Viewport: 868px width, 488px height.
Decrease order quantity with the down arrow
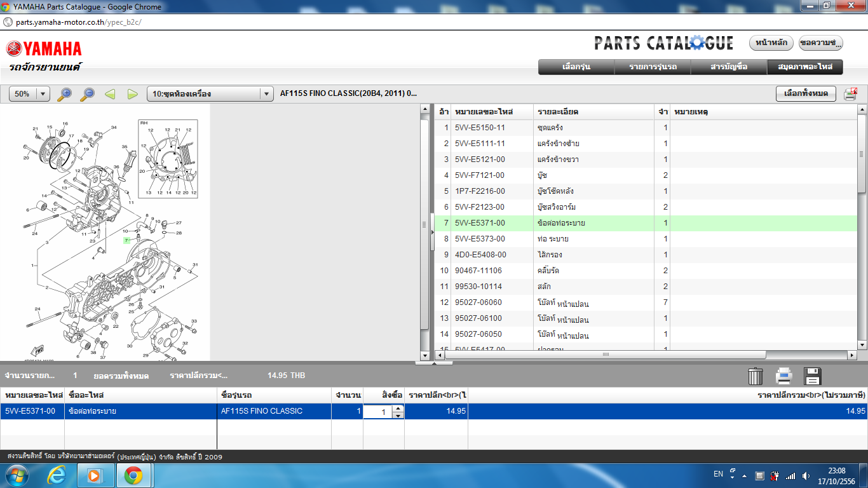(x=398, y=416)
